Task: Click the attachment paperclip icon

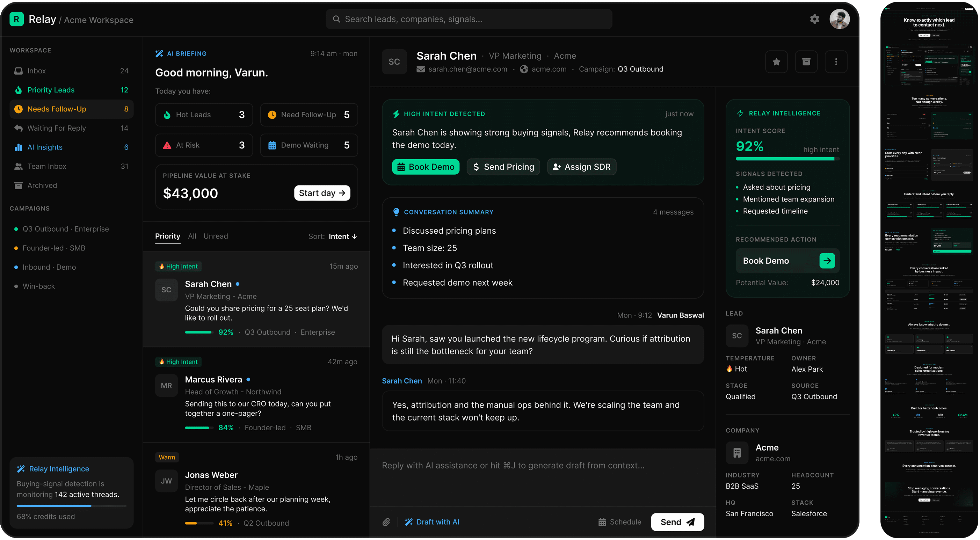Action: pyautogui.click(x=386, y=522)
